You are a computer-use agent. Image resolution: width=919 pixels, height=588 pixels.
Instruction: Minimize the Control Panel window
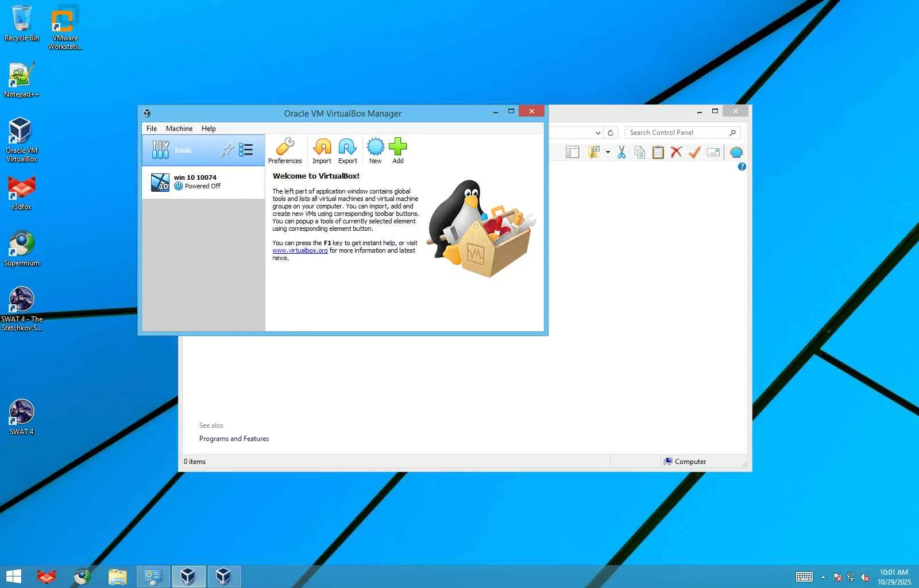699,111
